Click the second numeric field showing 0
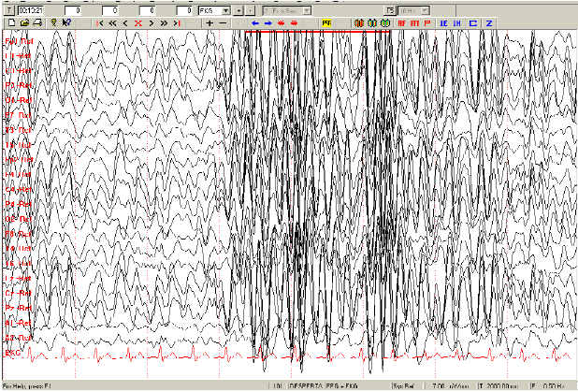This screenshot has height=392, width=578. point(110,10)
